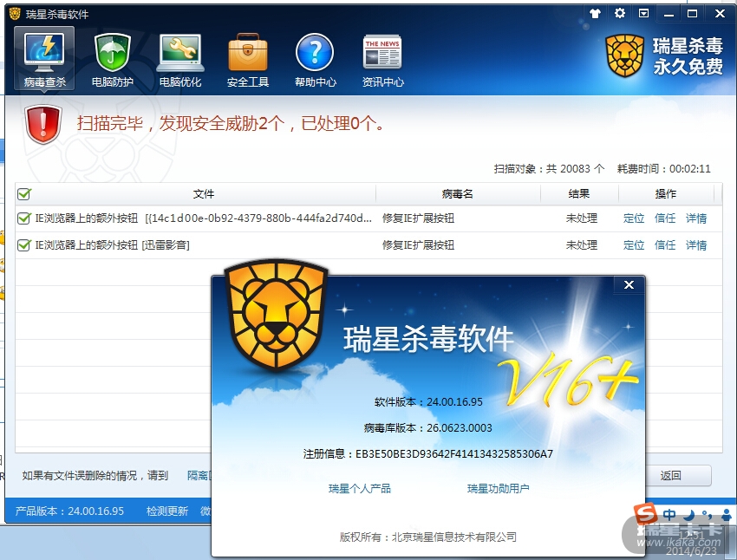The width and height of the screenshot is (737, 560).
Task: Uncheck the 迅雷影音 threat row checkbox
Action: tap(24, 245)
